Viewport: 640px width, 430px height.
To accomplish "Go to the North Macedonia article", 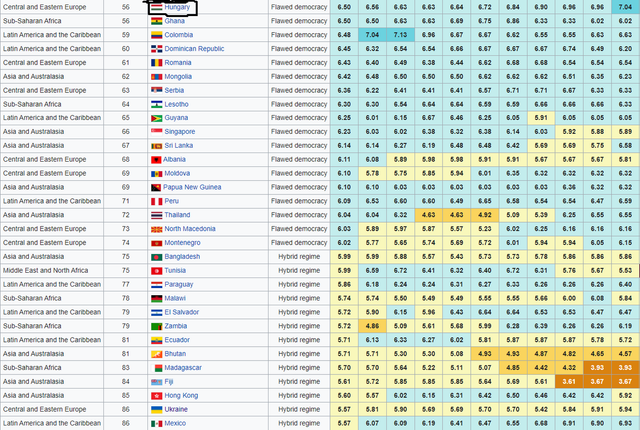I will click(x=190, y=228).
